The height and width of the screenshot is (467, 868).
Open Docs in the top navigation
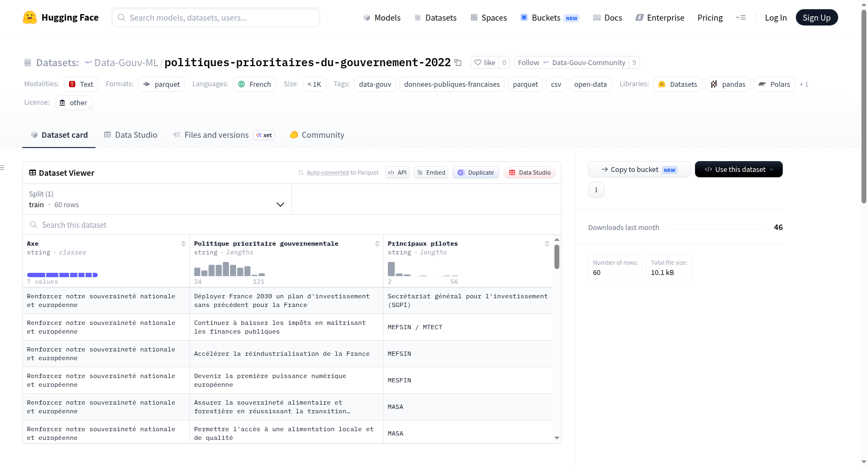tap(607, 17)
